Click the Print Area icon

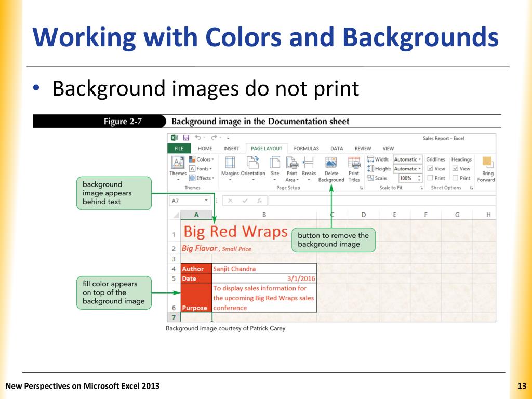pyautogui.click(x=292, y=163)
